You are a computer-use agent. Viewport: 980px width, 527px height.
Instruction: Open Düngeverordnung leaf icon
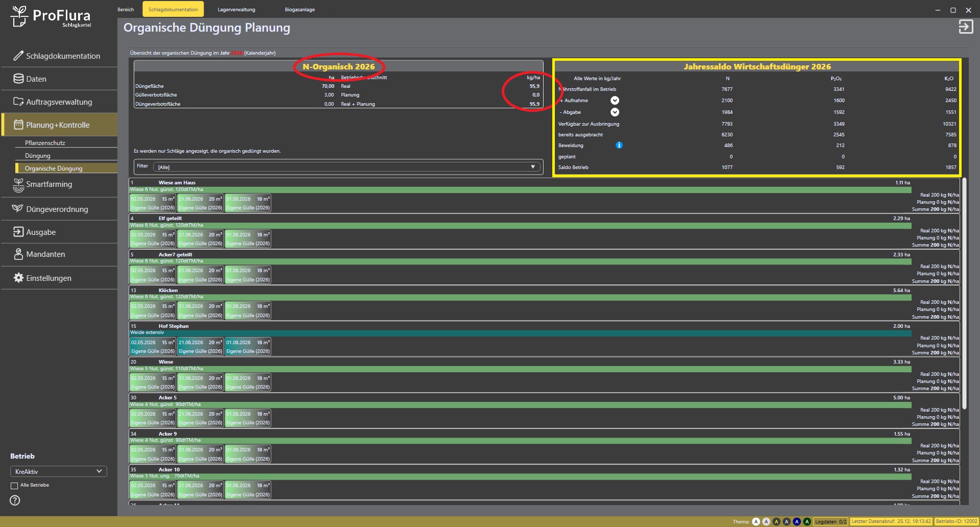point(18,209)
